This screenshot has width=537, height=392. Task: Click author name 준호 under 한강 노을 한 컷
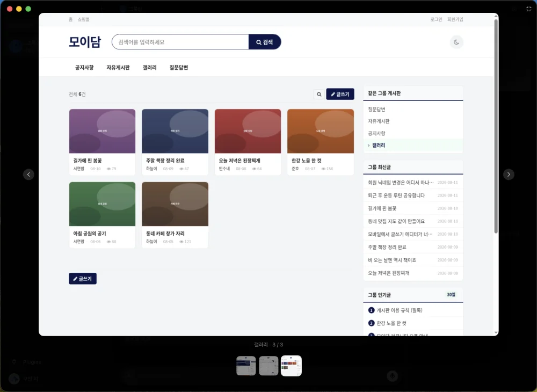pyautogui.click(x=295, y=169)
